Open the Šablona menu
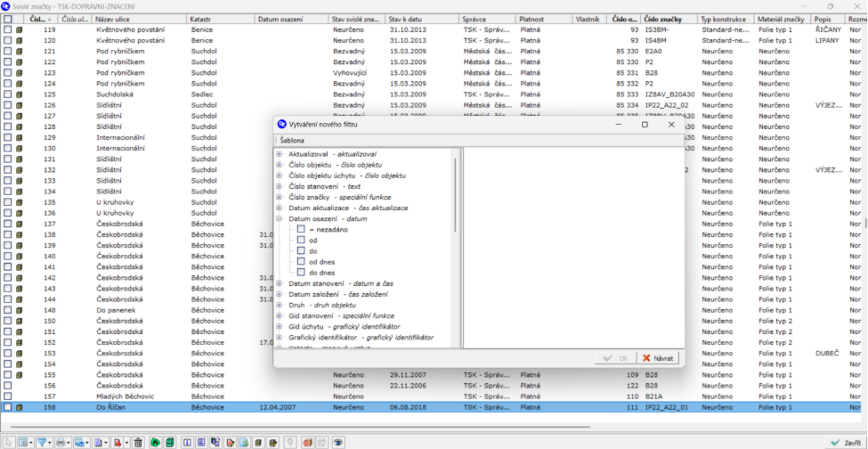This screenshot has width=868, height=449. point(291,141)
